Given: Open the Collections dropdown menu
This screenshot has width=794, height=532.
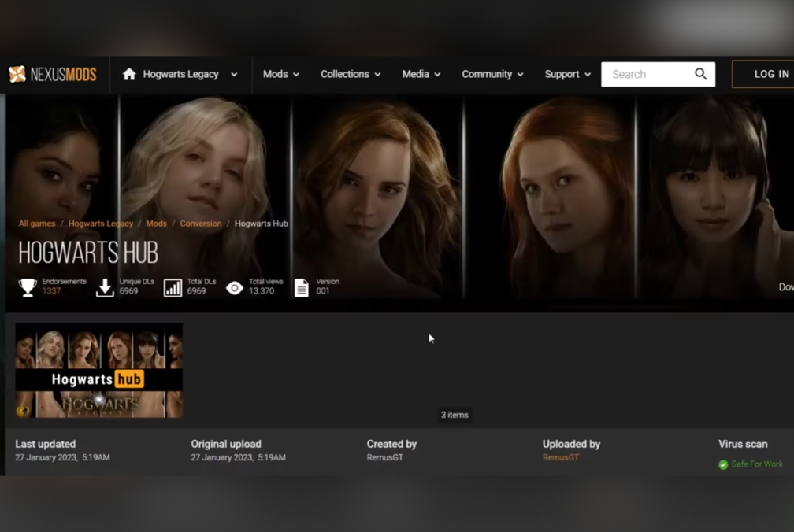Looking at the screenshot, I should point(351,74).
